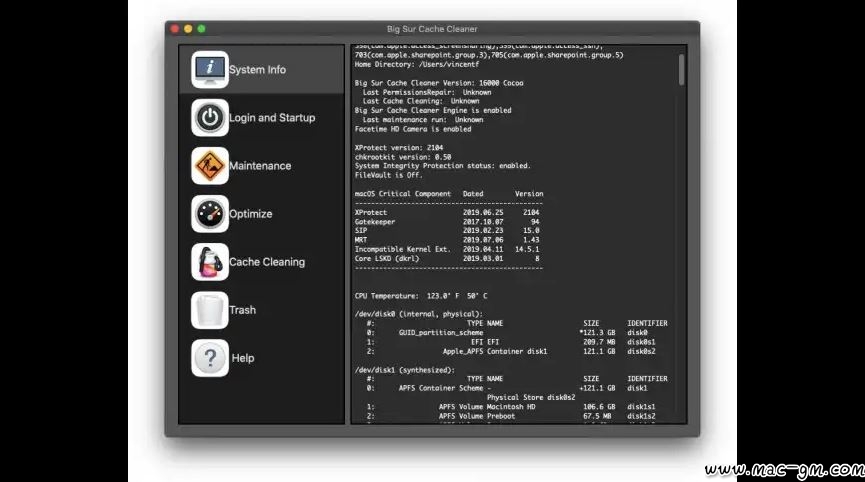The height and width of the screenshot is (482, 865).
Task: Choose the Optimize text label
Action: tap(251, 214)
